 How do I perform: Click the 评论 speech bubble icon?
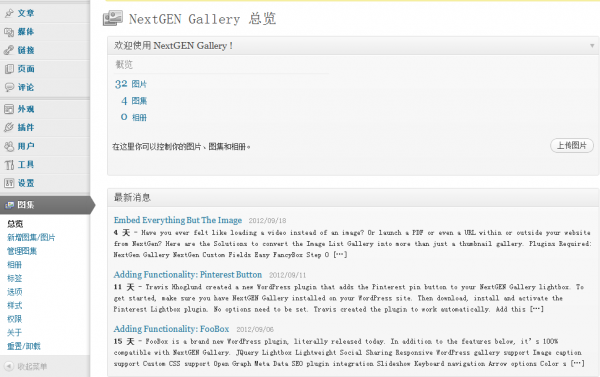[9, 87]
